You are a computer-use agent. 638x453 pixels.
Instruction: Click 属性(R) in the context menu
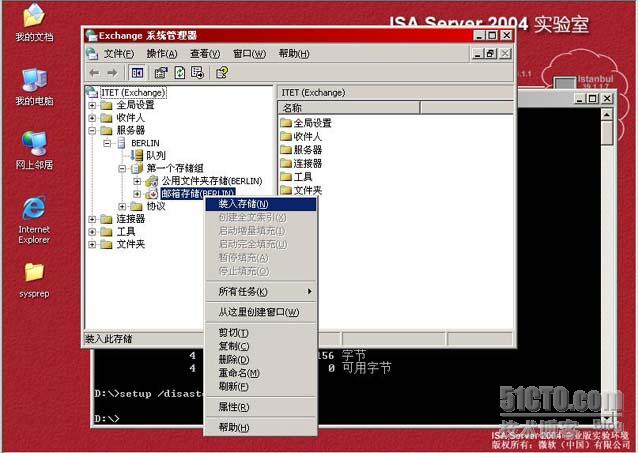click(233, 407)
